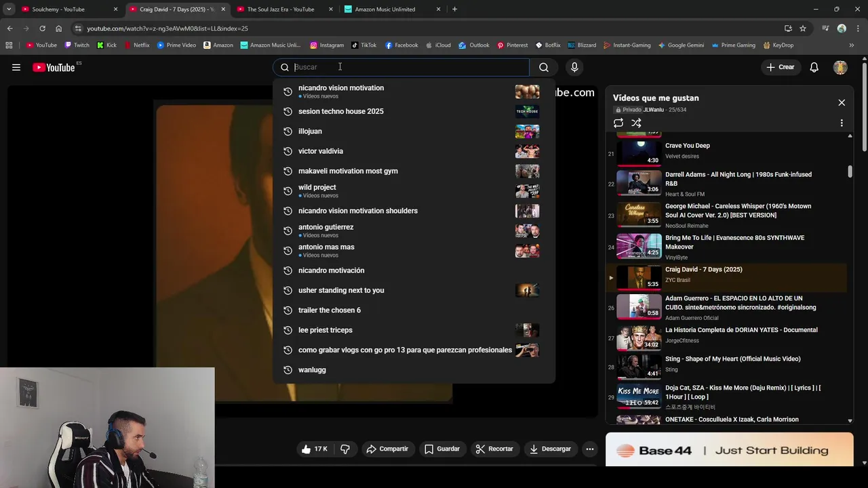
Task: Select usher standing next to you suggestion
Action: coord(414,290)
